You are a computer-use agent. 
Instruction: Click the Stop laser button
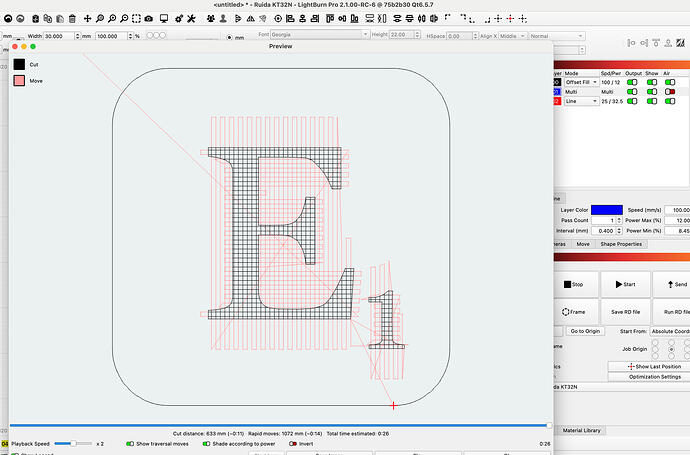click(x=574, y=284)
